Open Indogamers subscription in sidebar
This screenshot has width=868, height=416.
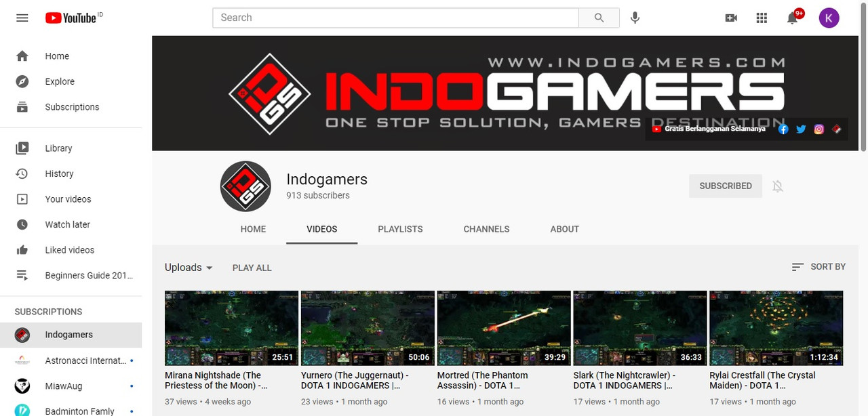coord(71,335)
